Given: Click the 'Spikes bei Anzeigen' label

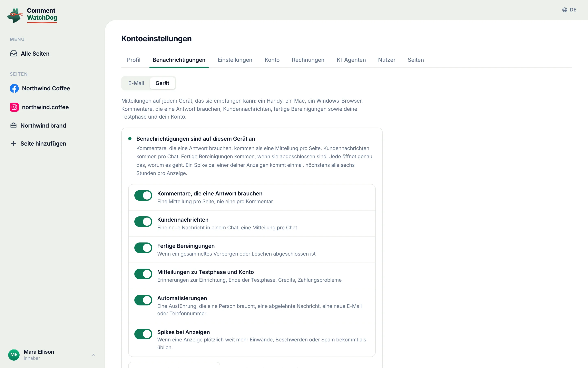Looking at the screenshot, I should tap(184, 332).
